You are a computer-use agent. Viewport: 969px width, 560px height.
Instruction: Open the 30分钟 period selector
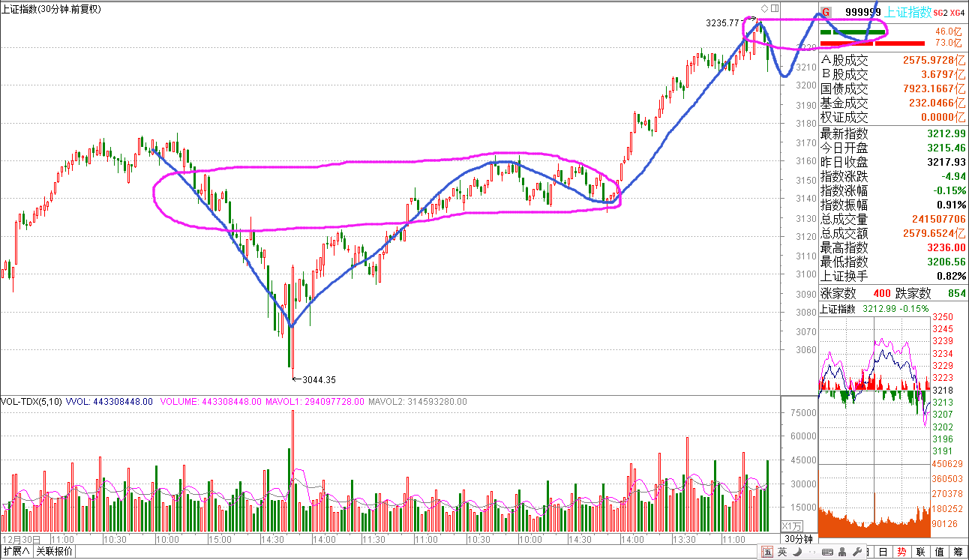click(798, 539)
